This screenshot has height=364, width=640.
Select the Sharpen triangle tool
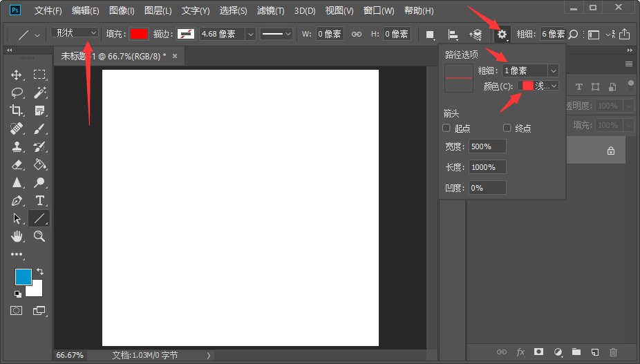(x=17, y=182)
